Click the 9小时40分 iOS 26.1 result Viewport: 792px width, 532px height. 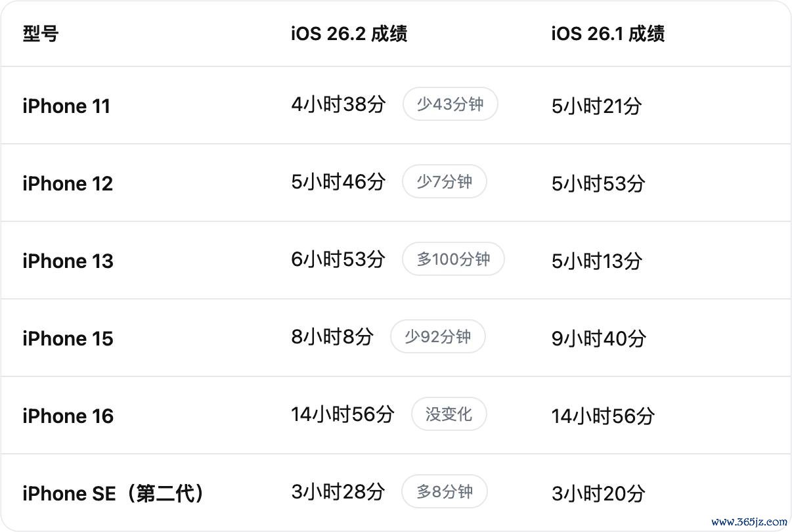(598, 338)
